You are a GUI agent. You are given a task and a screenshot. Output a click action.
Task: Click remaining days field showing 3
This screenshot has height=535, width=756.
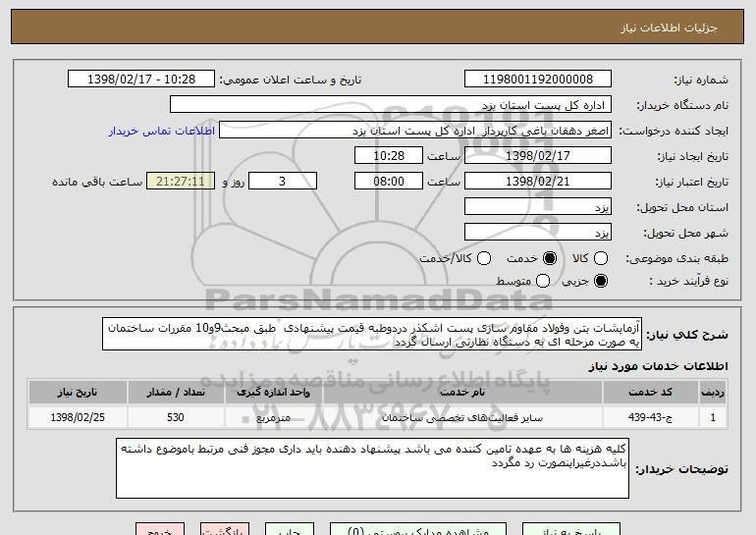point(283,182)
